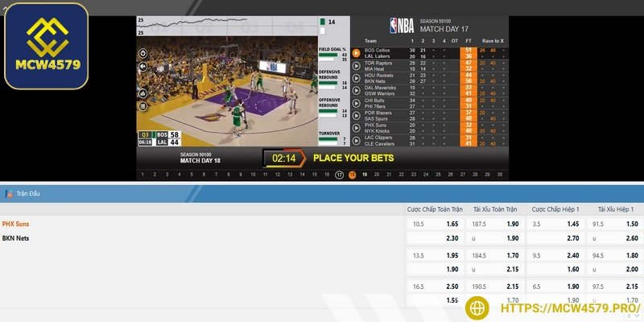
Task: Play the TOR Raptors vs MIA Heat match
Action: 356,66
